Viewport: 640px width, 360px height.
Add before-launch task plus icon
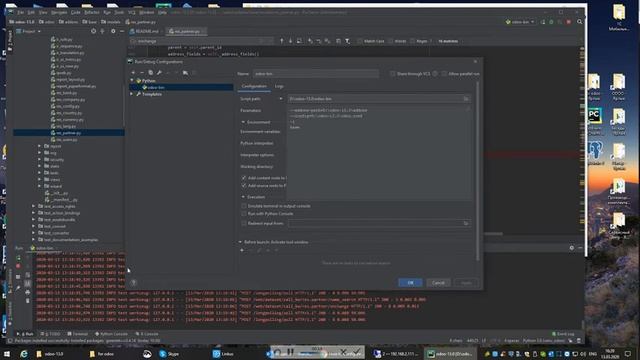[x=242, y=250]
